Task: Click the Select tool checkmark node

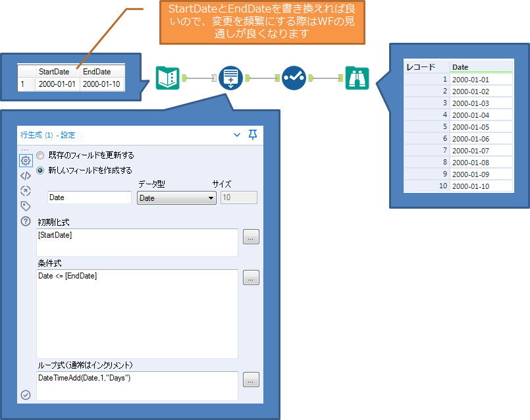Action: pyautogui.click(x=294, y=78)
